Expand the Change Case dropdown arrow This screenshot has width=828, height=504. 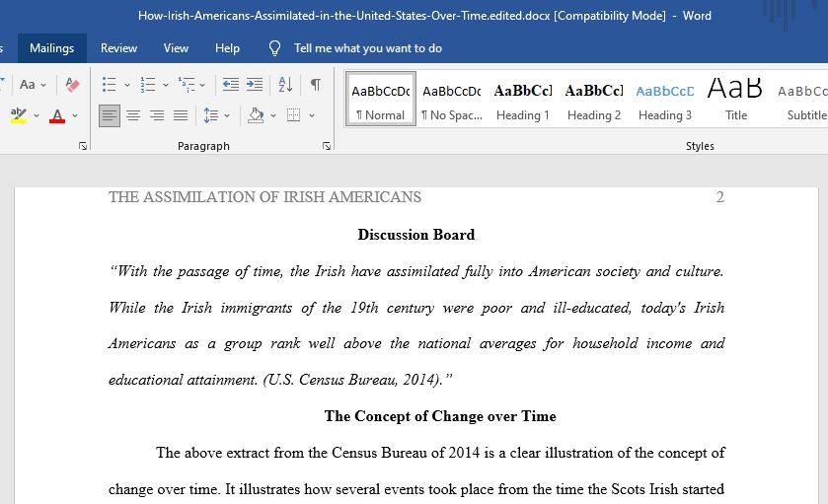[x=43, y=85]
